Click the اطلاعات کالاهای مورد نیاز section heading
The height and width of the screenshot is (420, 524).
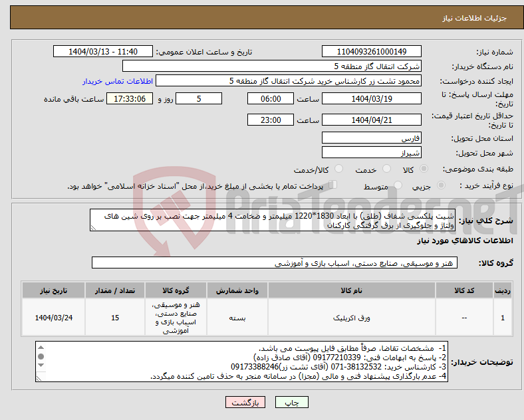465,241
